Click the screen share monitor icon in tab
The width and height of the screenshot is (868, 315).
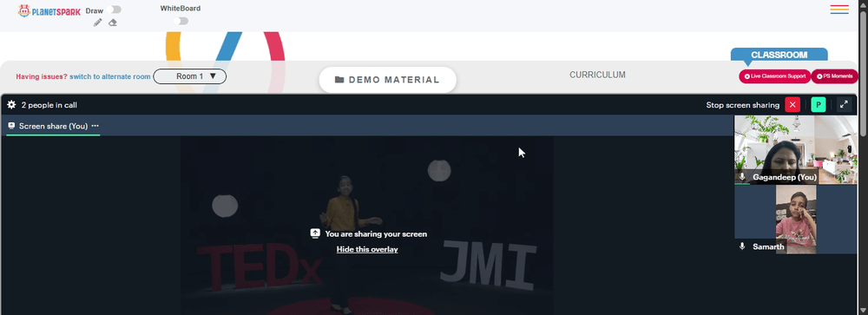(x=11, y=126)
